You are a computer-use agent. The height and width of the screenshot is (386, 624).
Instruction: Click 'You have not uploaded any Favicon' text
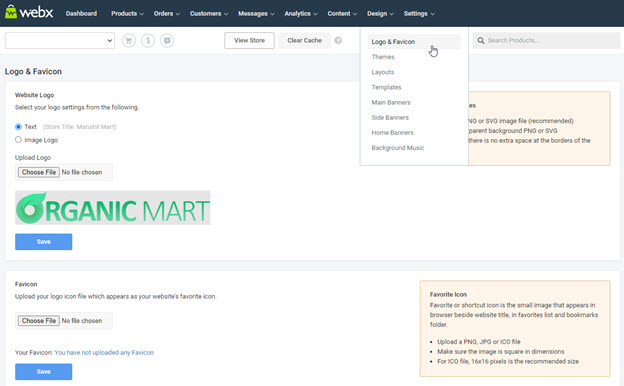coord(104,353)
